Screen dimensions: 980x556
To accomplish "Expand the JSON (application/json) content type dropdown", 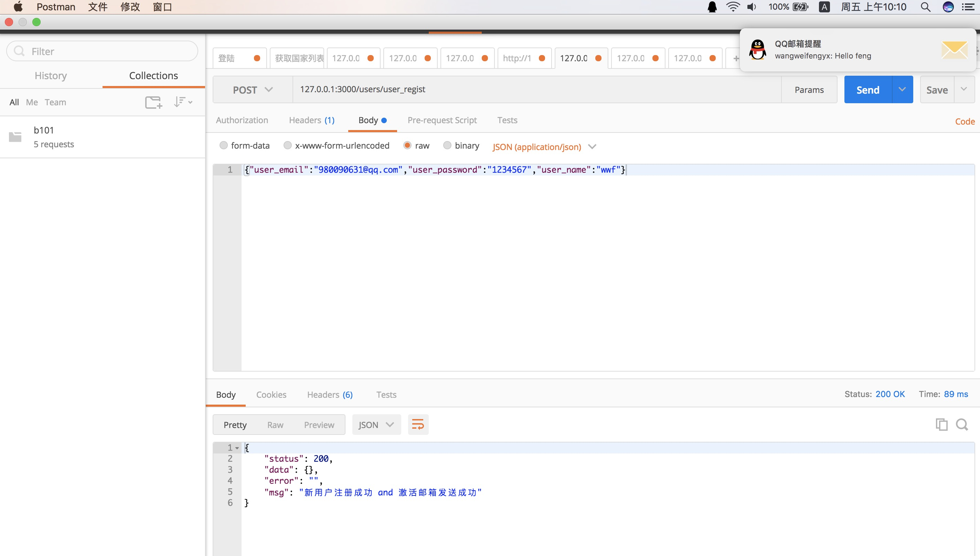I will pyautogui.click(x=592, y=147).
